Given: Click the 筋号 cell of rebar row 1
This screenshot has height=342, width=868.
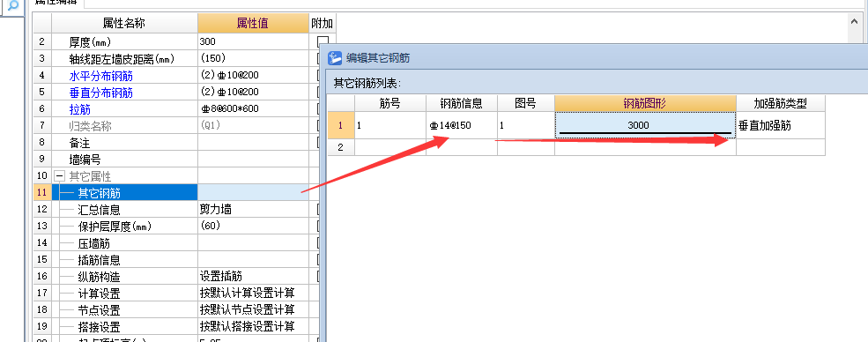Looking at the screenshot, I should [390, 126].
